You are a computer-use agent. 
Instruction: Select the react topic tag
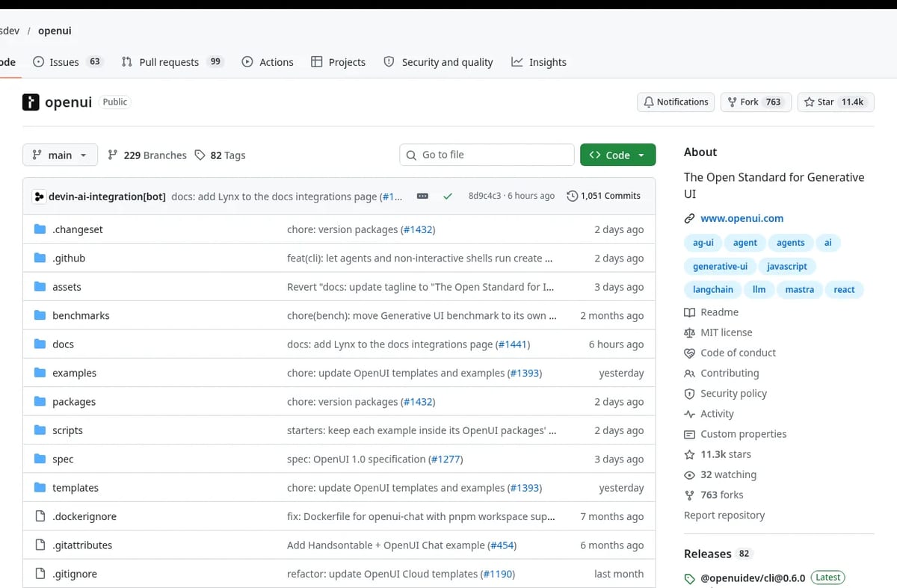coord(844,290)
